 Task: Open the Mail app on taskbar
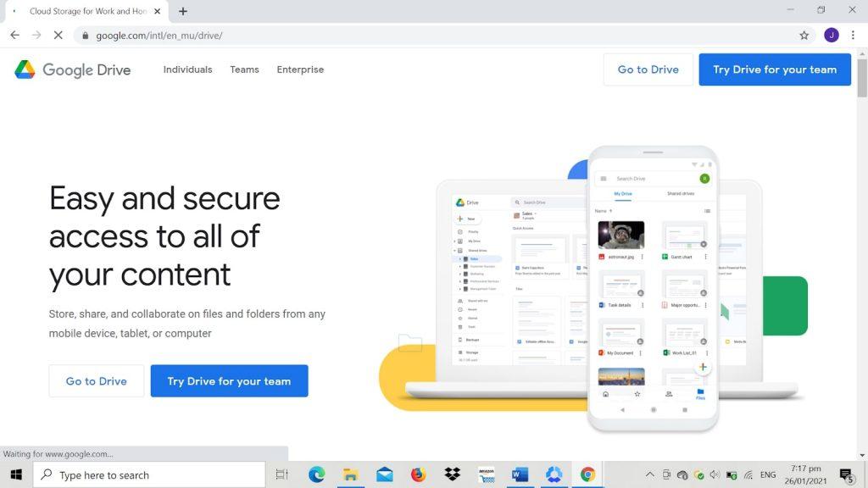pos(384,474)
